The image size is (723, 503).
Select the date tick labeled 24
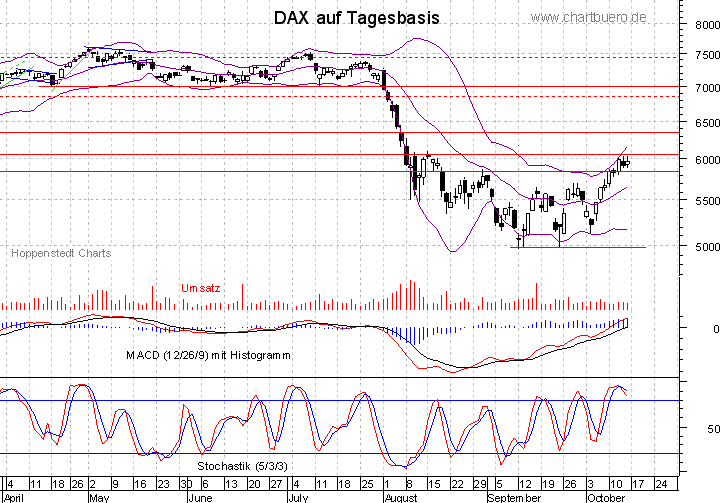click(661, 485)
